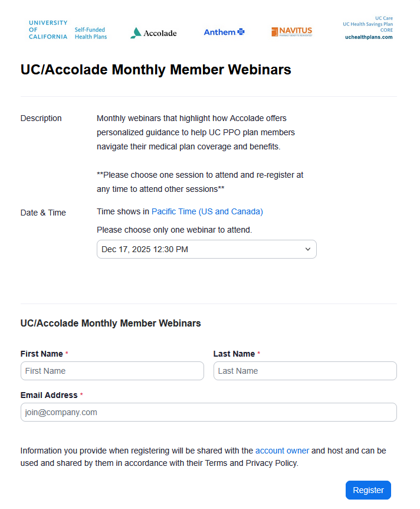The width and height of the screenshot is (420, 509).
Task: Click the Date & Time label
Action: [x=43, y=213]
